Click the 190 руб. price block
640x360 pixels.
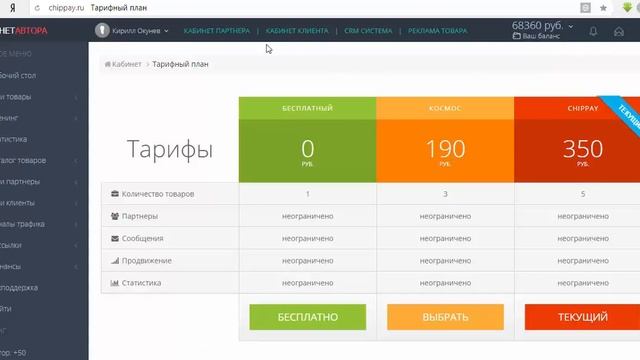coord(445,151)
